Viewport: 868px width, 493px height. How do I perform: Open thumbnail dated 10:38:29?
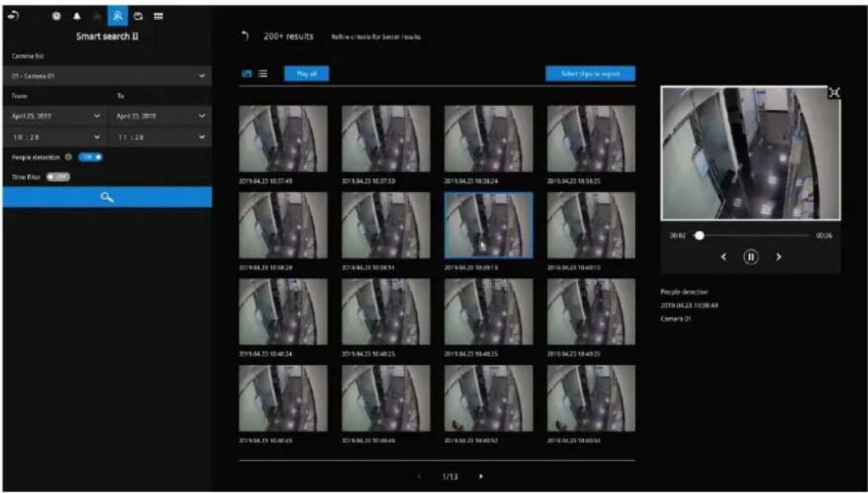click(x=283, y=225)
